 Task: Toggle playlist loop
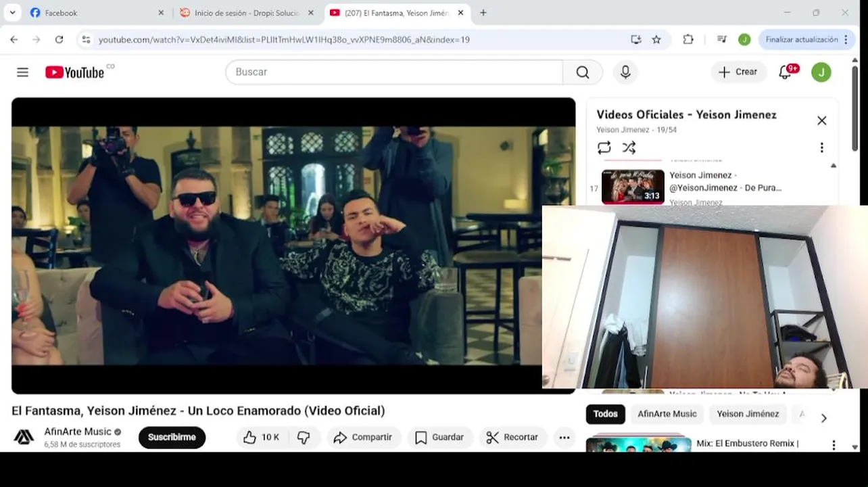[x=604, y=147]
